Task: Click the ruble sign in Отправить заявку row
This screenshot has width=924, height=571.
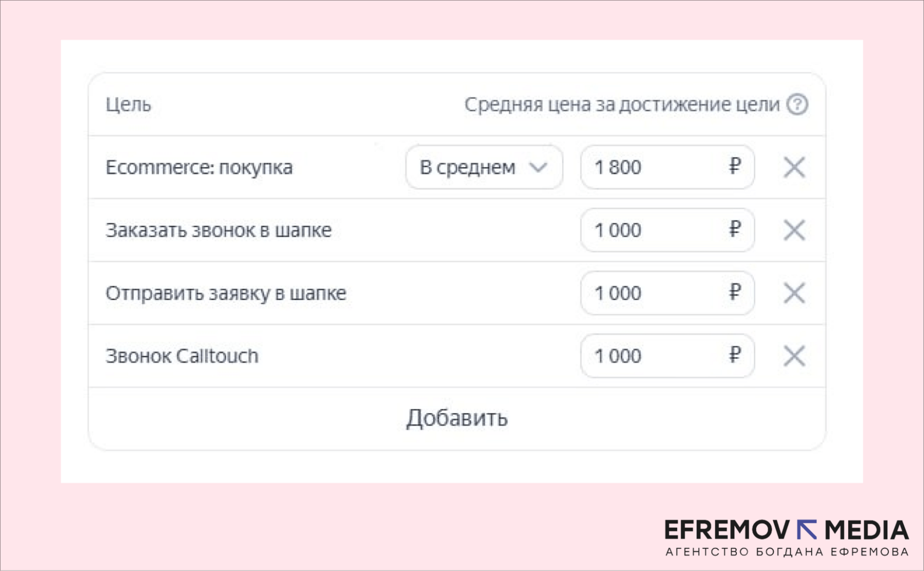Action: tap(735, 292)
